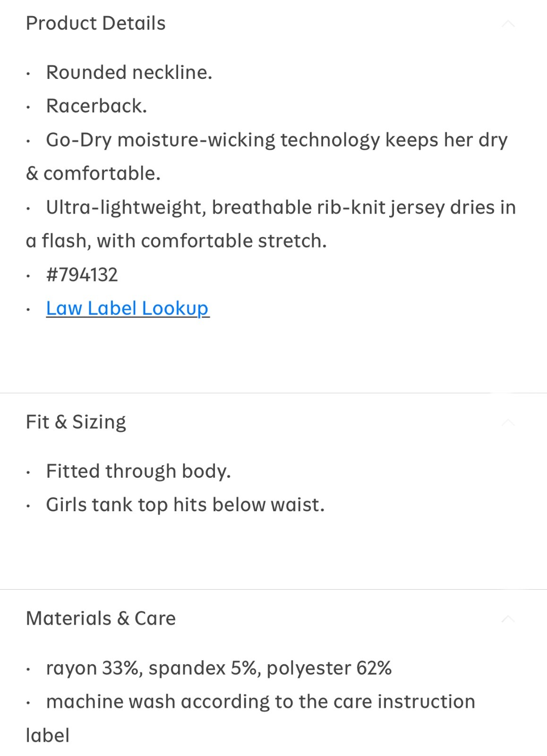This screenshot has height=756, width=547.
Task: Click the Product Details section heading
Action: pos(95,23)
